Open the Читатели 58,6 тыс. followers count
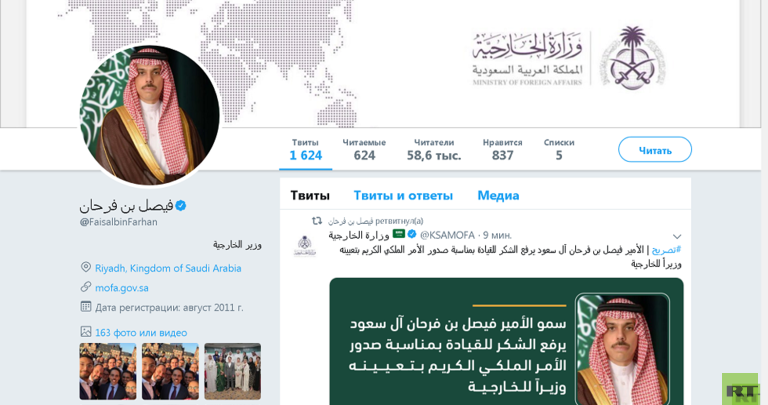 point(434,150)
